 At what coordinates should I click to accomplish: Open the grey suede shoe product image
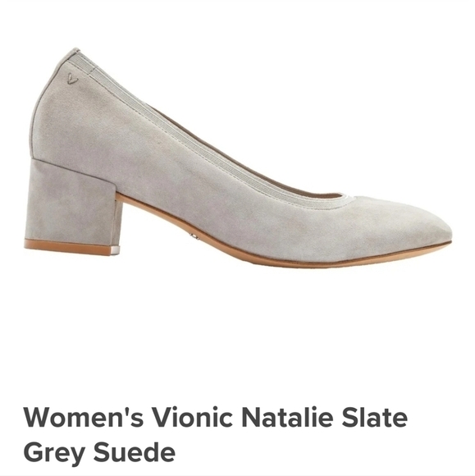238,158
